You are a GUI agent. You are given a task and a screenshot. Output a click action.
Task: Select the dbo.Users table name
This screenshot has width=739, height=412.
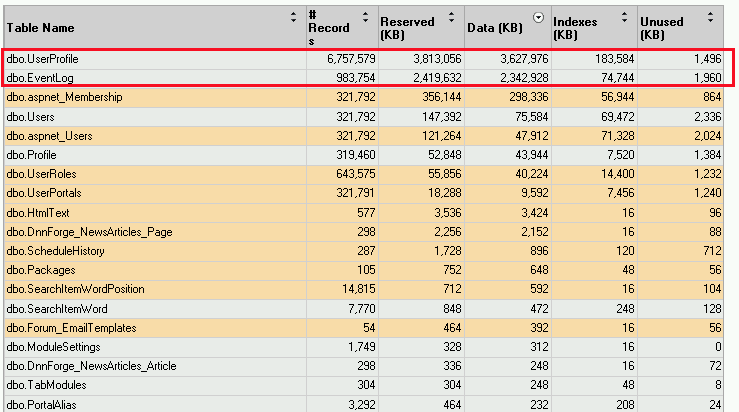click(31, 116)
